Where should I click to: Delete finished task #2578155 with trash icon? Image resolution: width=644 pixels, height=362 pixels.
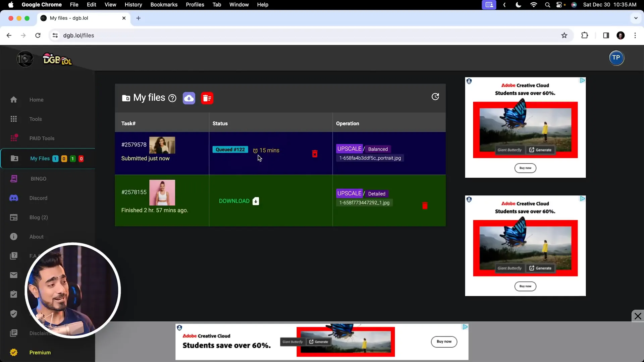425,206
